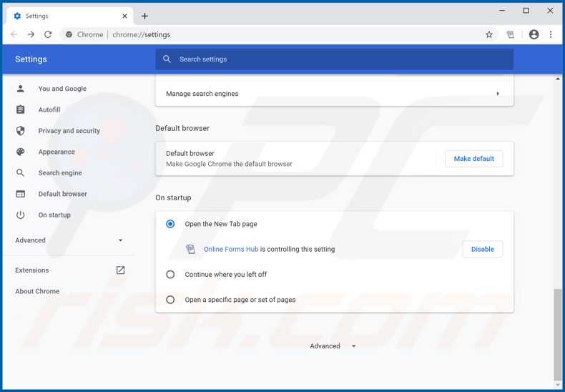Click the Autofill clipboard icon
The width and height of the screenshot is (565, 392).
pos(21,109)
